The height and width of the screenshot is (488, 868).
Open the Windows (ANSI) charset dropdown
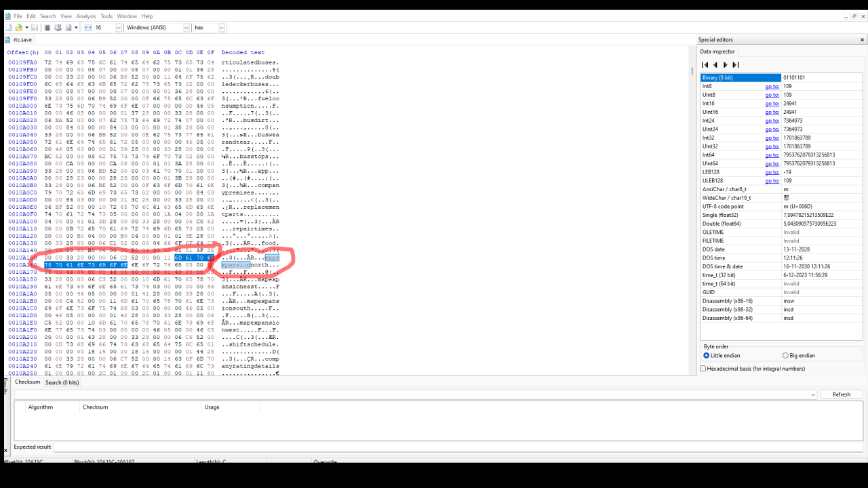(x=185, y=28)
